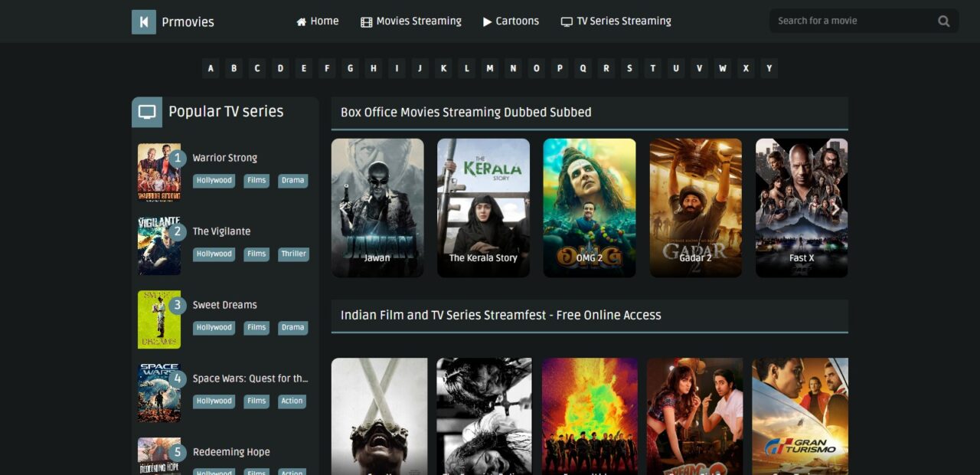
Task: Select letter H in alphabet filter
Action: tap(374, 68)
